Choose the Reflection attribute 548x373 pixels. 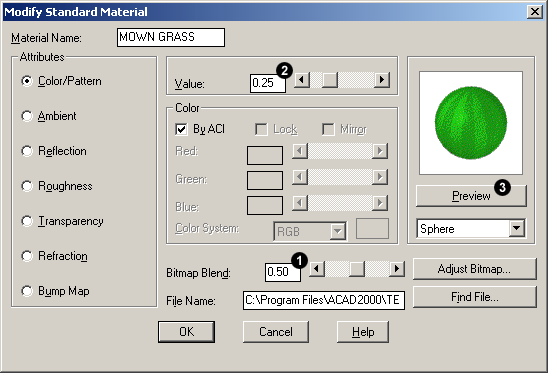point(27,151)
